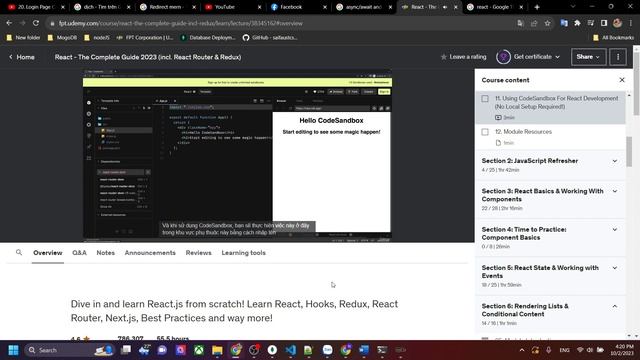The height and width of the screenshot is (360, 640).
Task: Open Zoom from taskbar
Action: click(x=327, y=350)
